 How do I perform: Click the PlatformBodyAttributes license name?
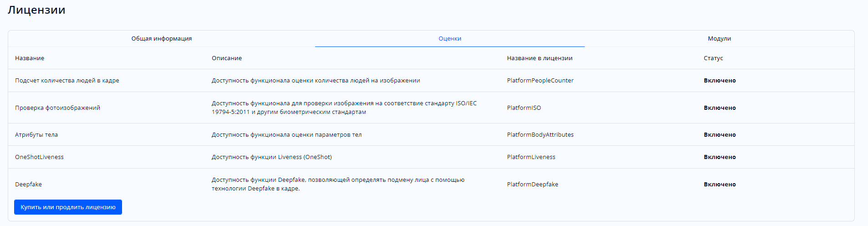click(540, 135)
